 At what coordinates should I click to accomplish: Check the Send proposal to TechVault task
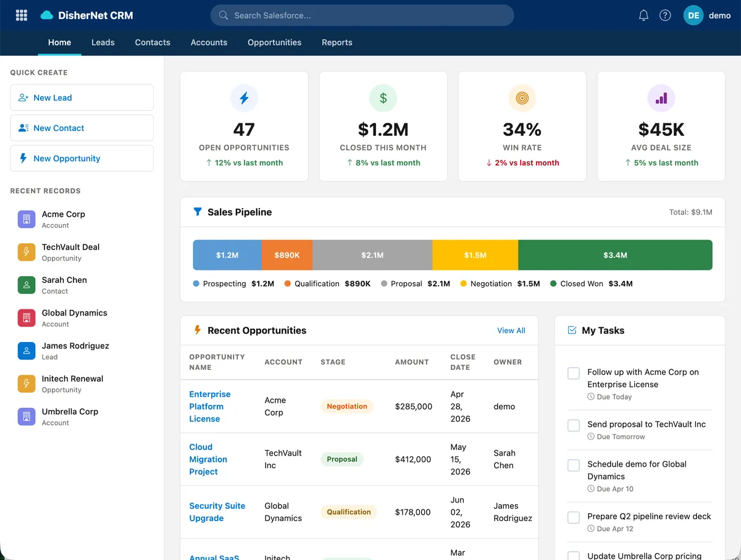pyautogui.click(x=574, y=425)
